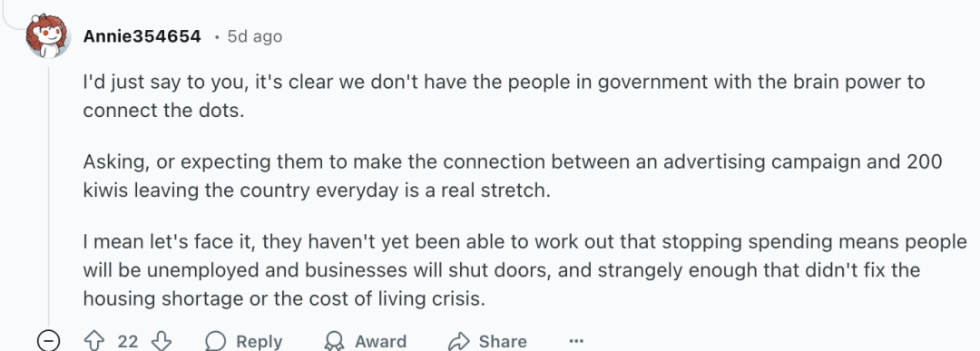Downvote Annie354654's comment
This screenshot has width=980, height=351.
(x=162, y=341)
